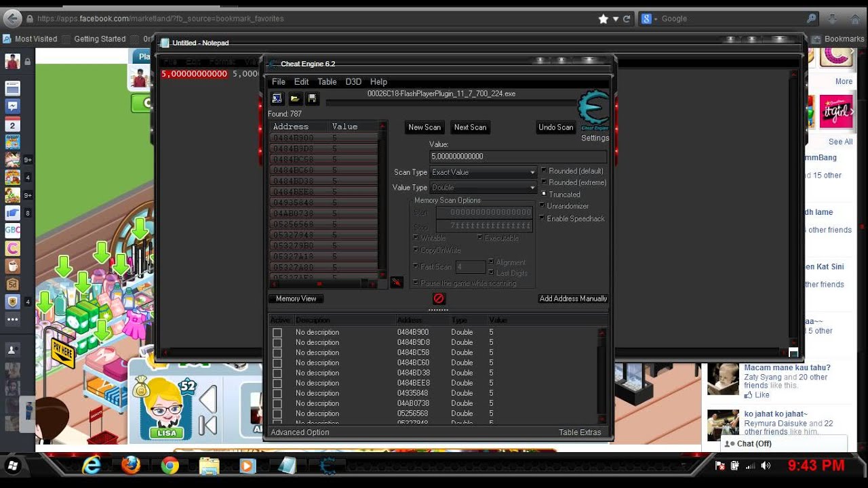
Task: Open Advanced Option at the bottom
Action: [x=300, y=432]
